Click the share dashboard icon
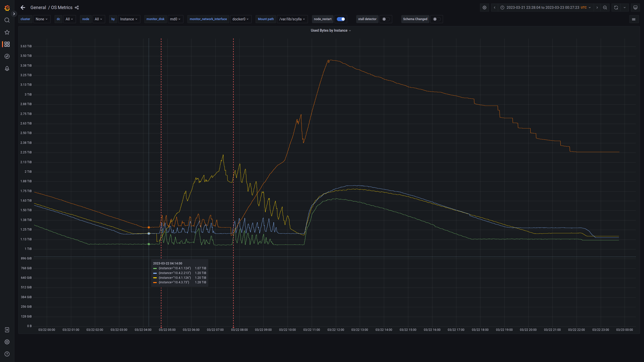The height and width of the screenshot is (362, 644). [x=77, y=8]
